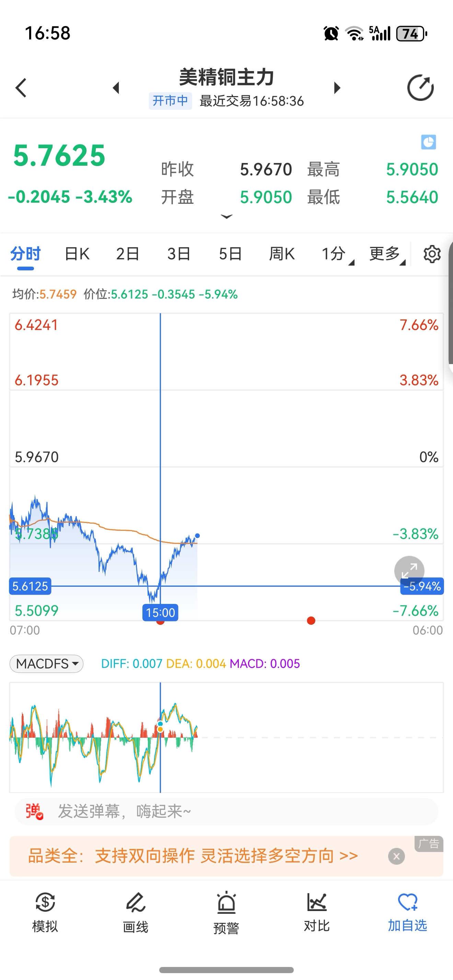Switch to the 周K tab
Screen dimensions: 453x980
pos(282,254)
